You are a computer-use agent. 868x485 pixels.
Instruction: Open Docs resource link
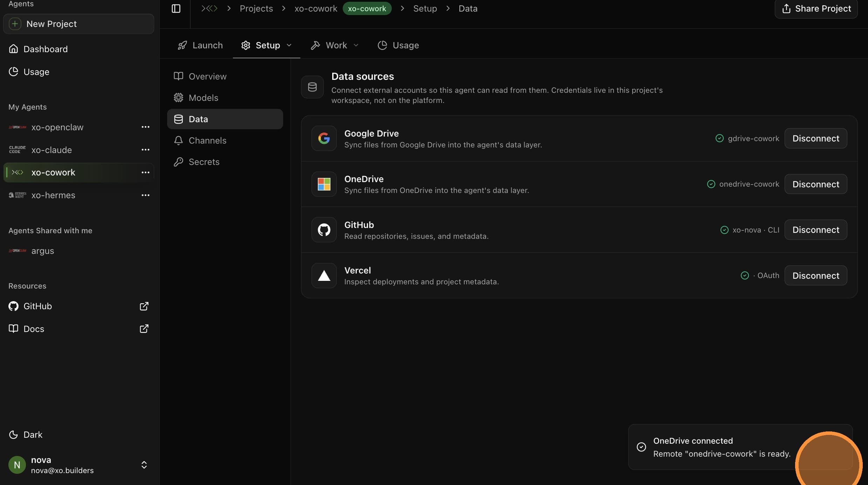tap(78, 329)
